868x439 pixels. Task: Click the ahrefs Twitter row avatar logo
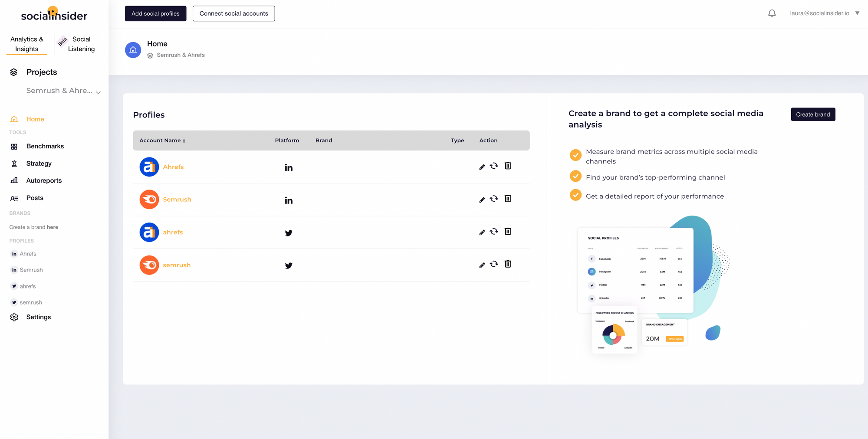click(x=149, y=233)
